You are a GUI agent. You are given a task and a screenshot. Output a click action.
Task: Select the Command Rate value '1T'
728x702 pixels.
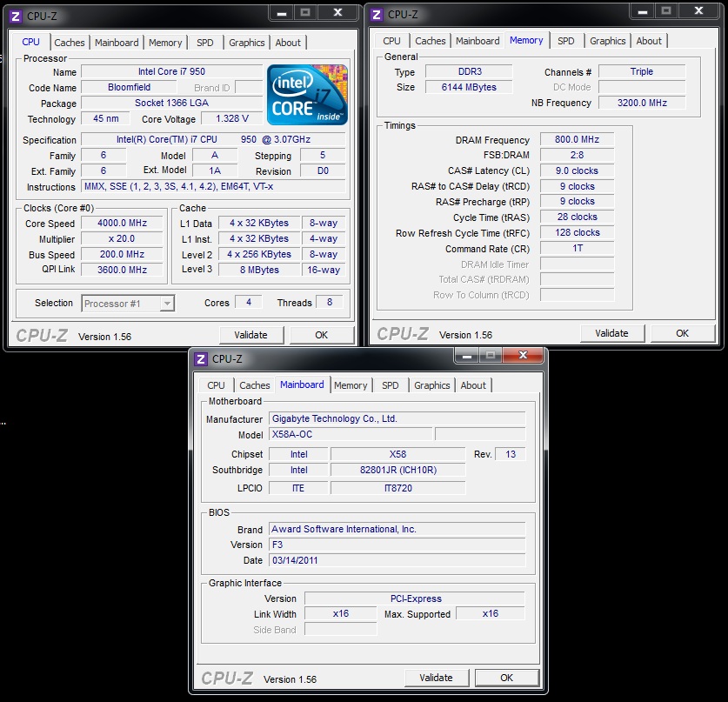(x=578, y=249)
